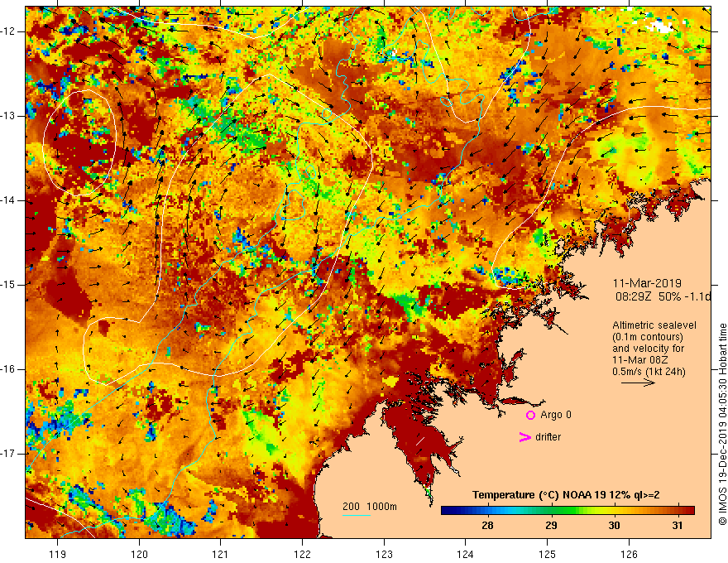This screenshot has height=563, width=728.
Task: Click the 30 value on temperature scale
Action: (614, 526)
